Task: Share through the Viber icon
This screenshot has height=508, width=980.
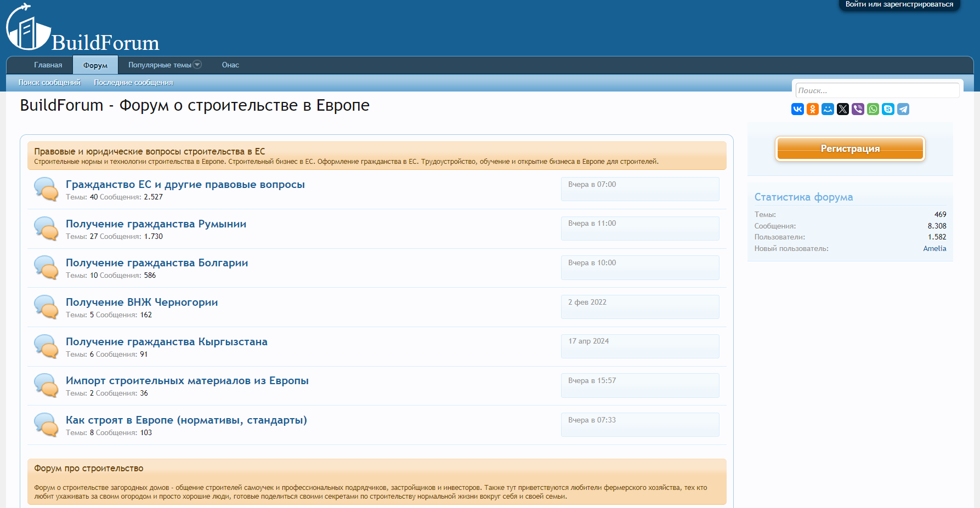Action: 858,109
